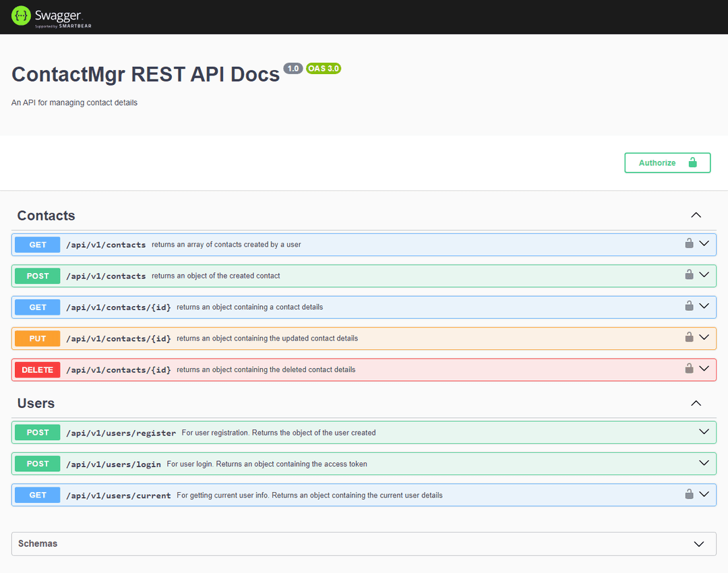The width and height of the screenshot is (728, 573).
Task: Expand the PUT /api/v1/contacts/{id} endpoint chevron
Action: click(704, 338)
